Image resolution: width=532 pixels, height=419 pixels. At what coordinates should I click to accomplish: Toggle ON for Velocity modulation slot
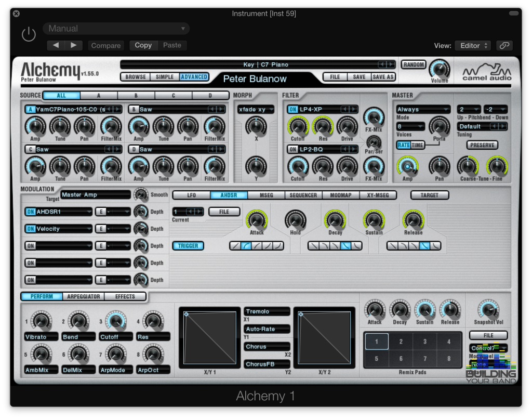(31, 229)
